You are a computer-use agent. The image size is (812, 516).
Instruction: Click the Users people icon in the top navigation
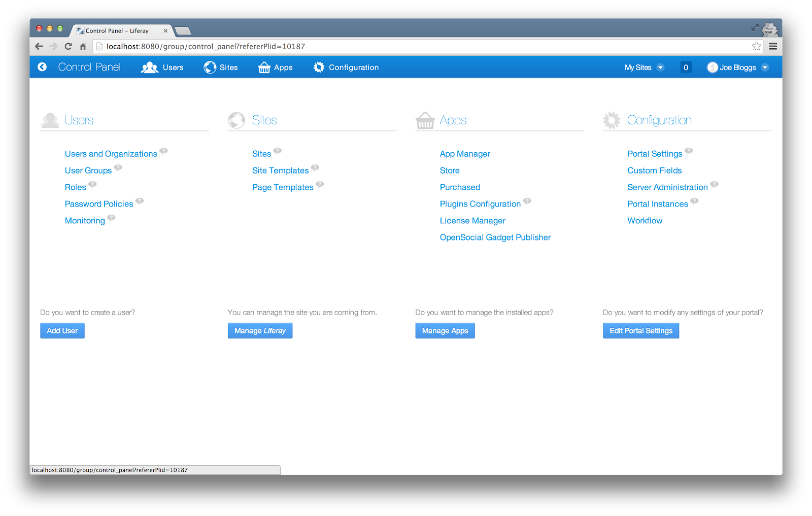click(x=150, y=67)
